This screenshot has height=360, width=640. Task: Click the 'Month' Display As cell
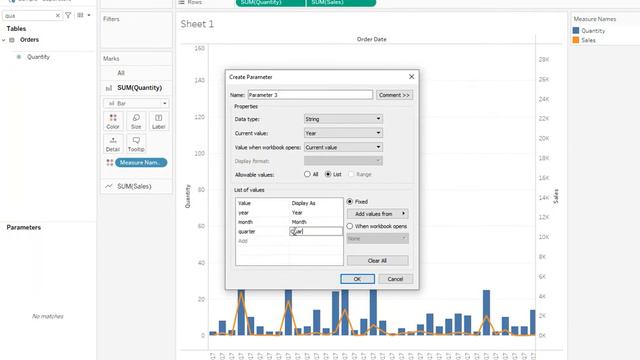click(x=316, y=222)
